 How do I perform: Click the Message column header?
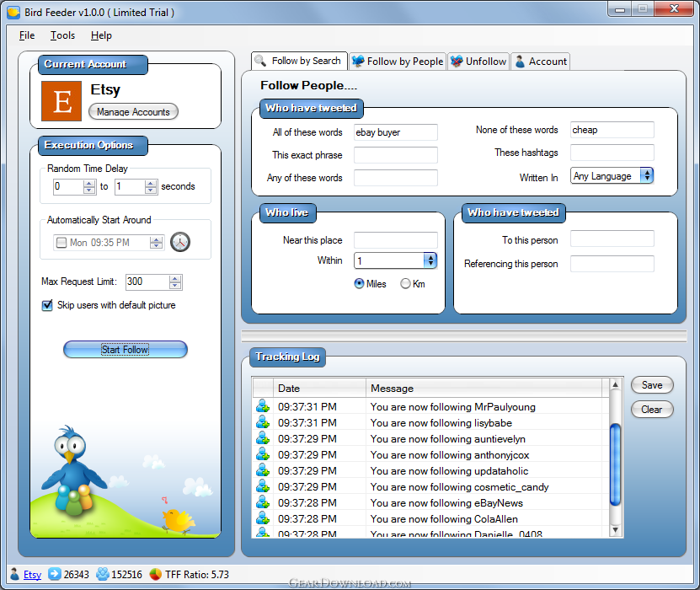(484, 388)
